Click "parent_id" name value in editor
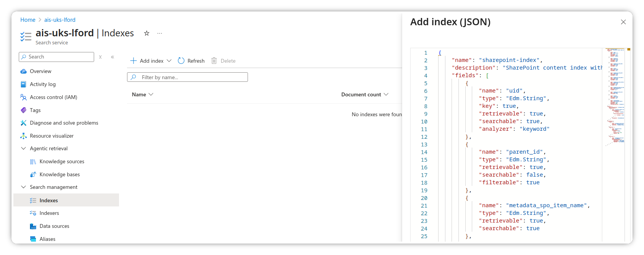This screenshot has height=255, width=644. pos(524,152)
